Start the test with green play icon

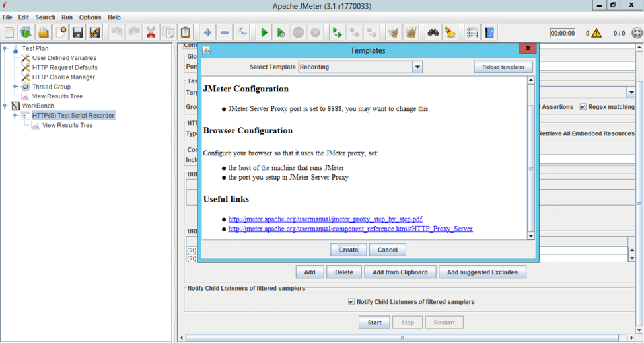tap(264, 32)
